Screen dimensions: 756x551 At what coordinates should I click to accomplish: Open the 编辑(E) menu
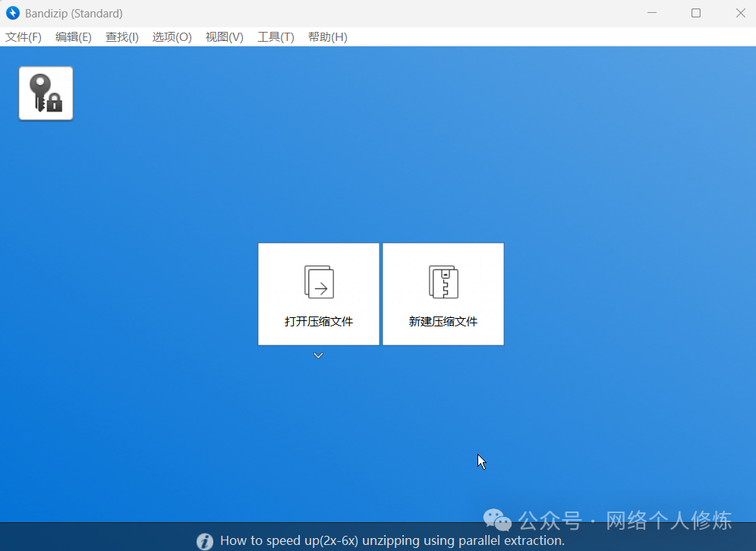pos(73,36)
